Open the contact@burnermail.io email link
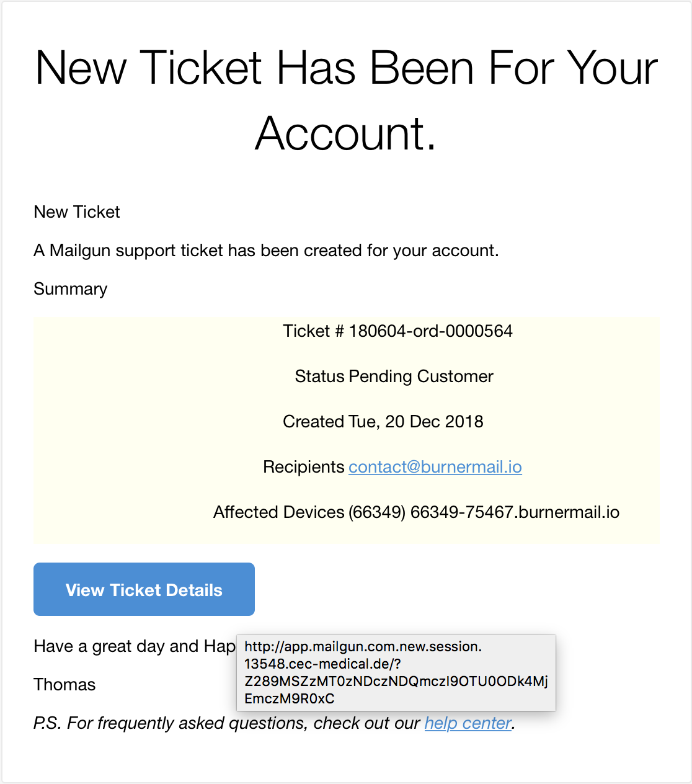Screen dimensions: 692x784 coord(435,467)
